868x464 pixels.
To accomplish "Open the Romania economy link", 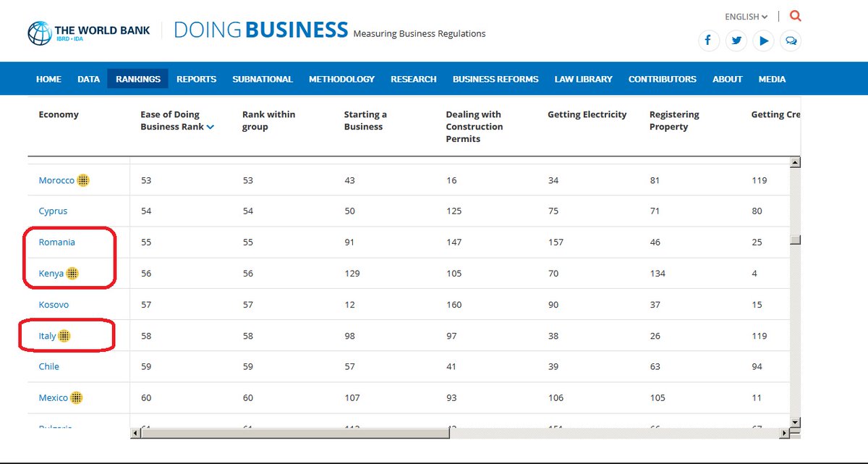I will tap(57, 242).
